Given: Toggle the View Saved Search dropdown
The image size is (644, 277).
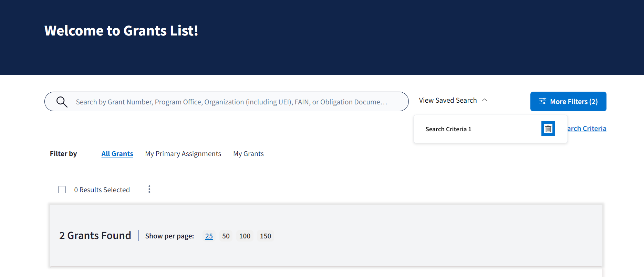Looking at the screenshot, I should coord(448,100).
